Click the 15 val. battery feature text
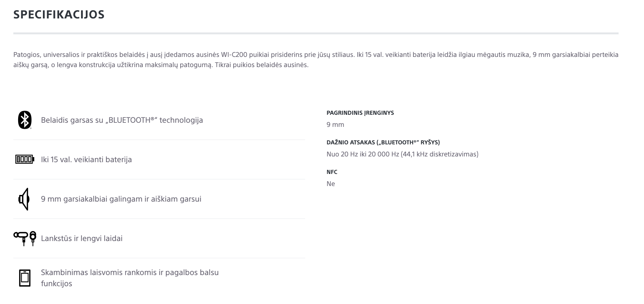This screenshot has height=304, width=644. pos(86,160)
